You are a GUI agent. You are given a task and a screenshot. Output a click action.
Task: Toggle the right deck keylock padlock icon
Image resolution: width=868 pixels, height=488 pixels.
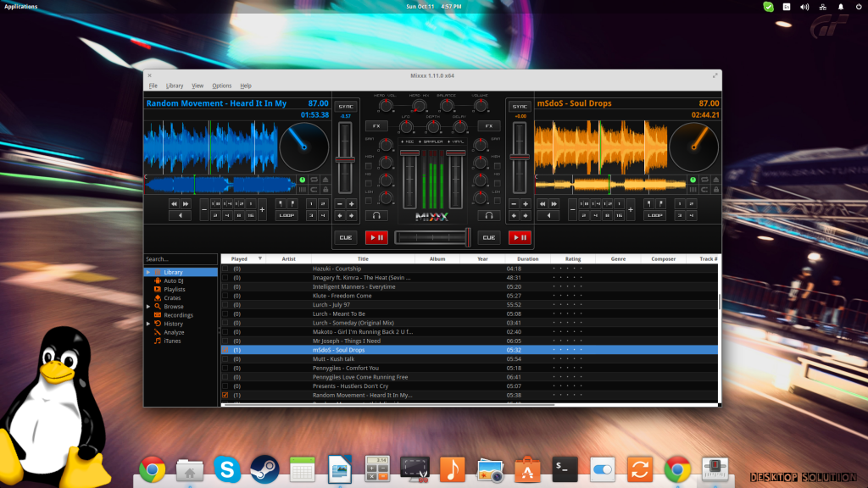(715, 189)
